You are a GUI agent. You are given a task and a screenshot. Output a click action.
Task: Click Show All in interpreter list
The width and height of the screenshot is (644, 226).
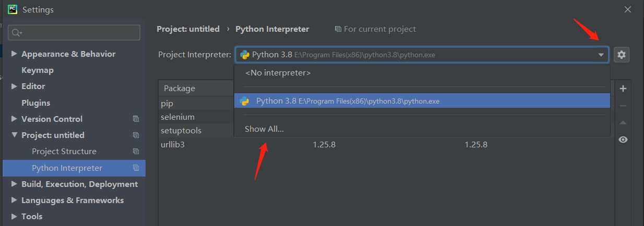point(264,129)
